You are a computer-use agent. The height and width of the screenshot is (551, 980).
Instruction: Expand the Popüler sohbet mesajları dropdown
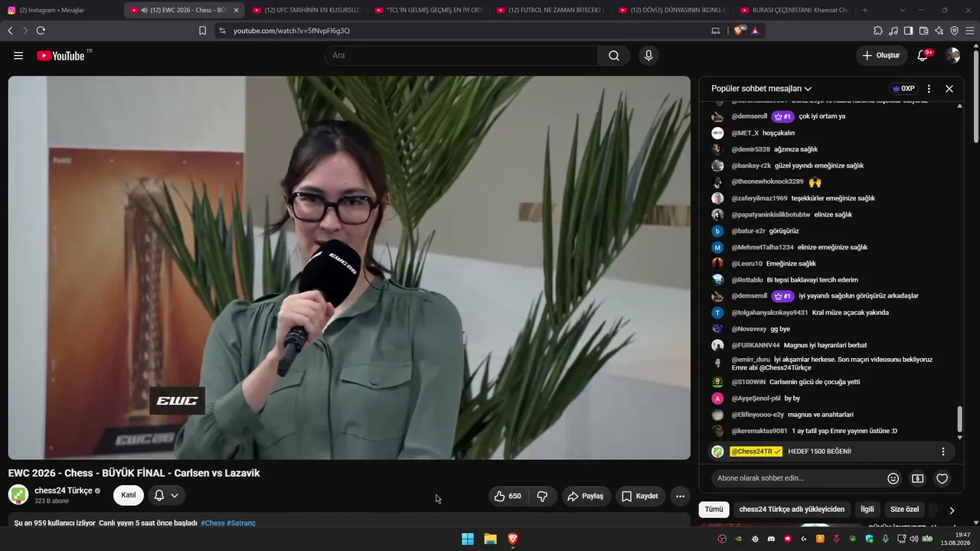coord(761,89)
